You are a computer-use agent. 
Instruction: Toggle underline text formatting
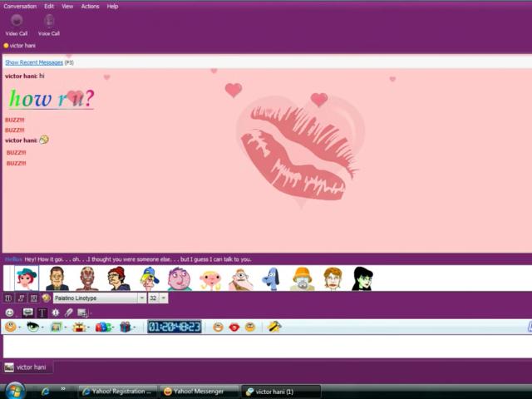pos(33,298)
